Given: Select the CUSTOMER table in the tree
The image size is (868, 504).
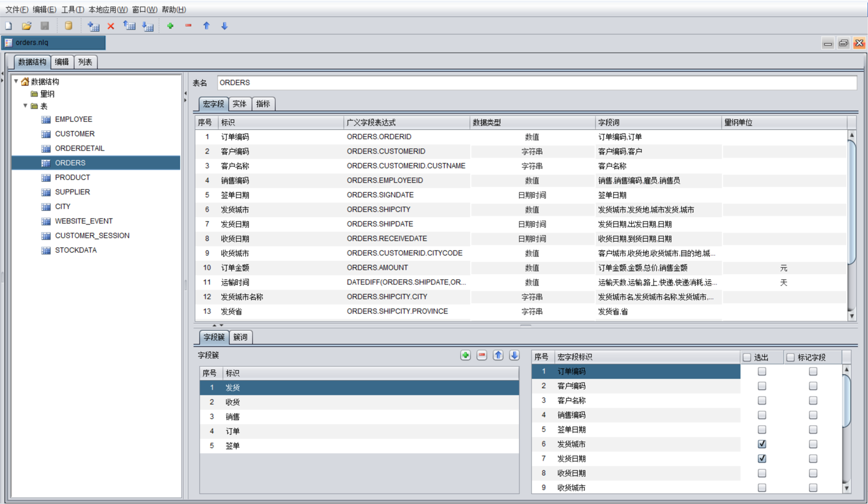Looking at the screenshot, I should pos(75,134).
